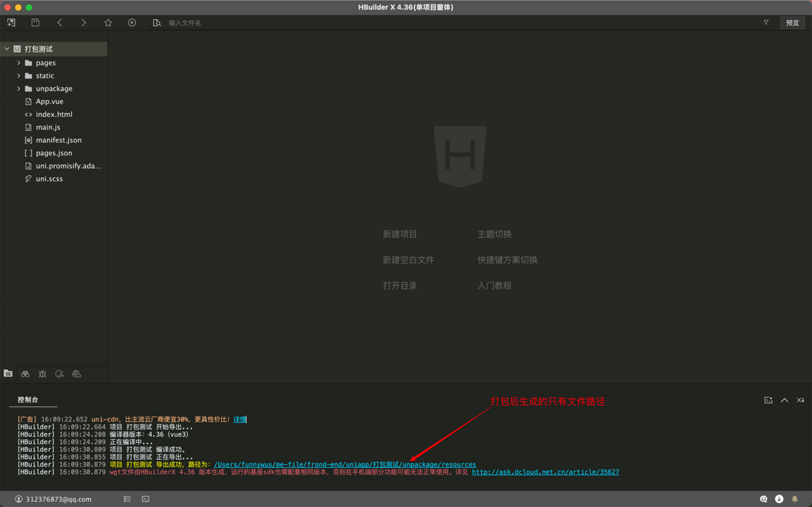Click 主题切换 link
The image size is (812, 507).
[495, 234]
